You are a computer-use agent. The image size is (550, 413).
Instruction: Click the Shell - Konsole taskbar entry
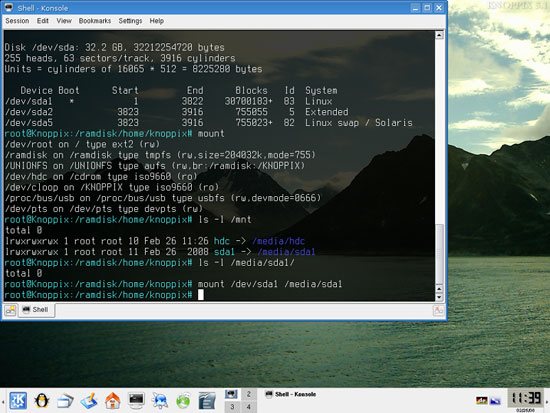point(291,394)
